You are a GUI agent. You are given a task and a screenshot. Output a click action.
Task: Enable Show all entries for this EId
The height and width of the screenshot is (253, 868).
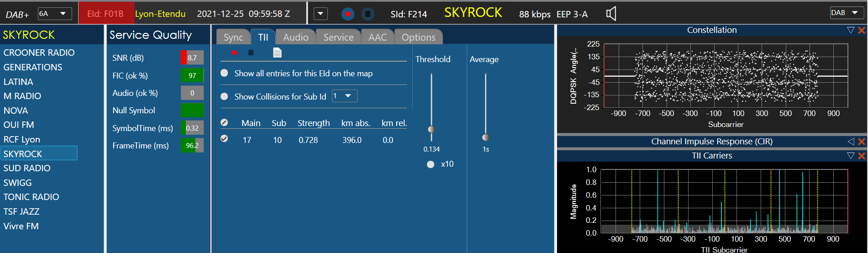pyautogui.click(x=224, y=73)
